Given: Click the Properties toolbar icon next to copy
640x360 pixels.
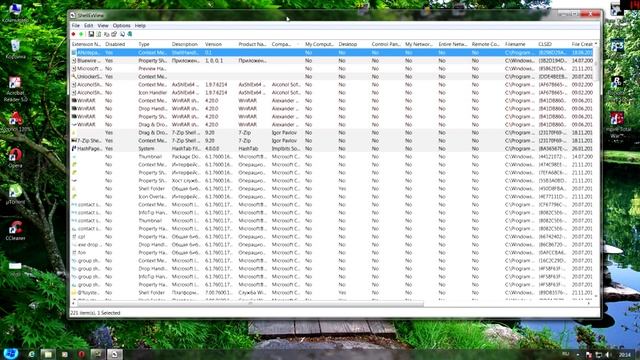Looking at the screenshot, I should pos(114,34).
